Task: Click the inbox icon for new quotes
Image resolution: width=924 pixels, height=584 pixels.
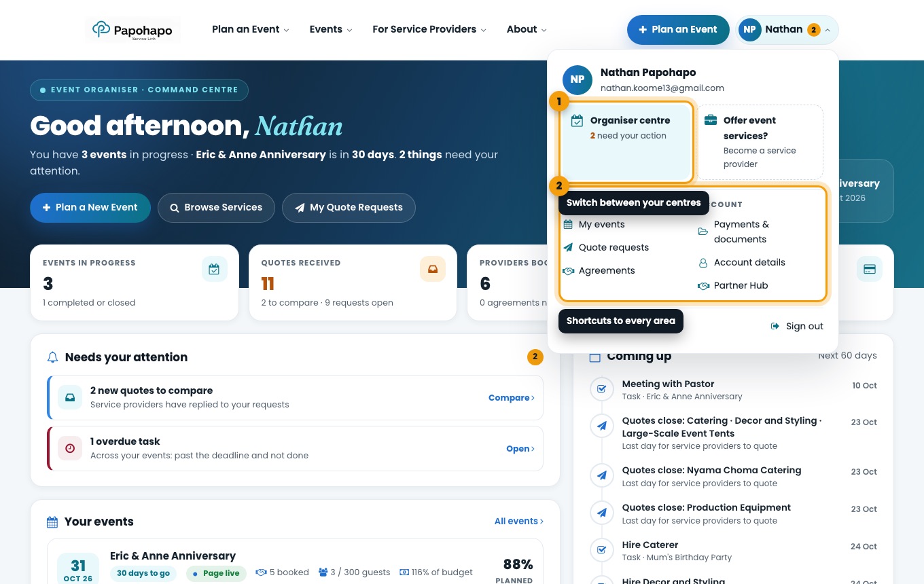Action: (x=70, y=397)
